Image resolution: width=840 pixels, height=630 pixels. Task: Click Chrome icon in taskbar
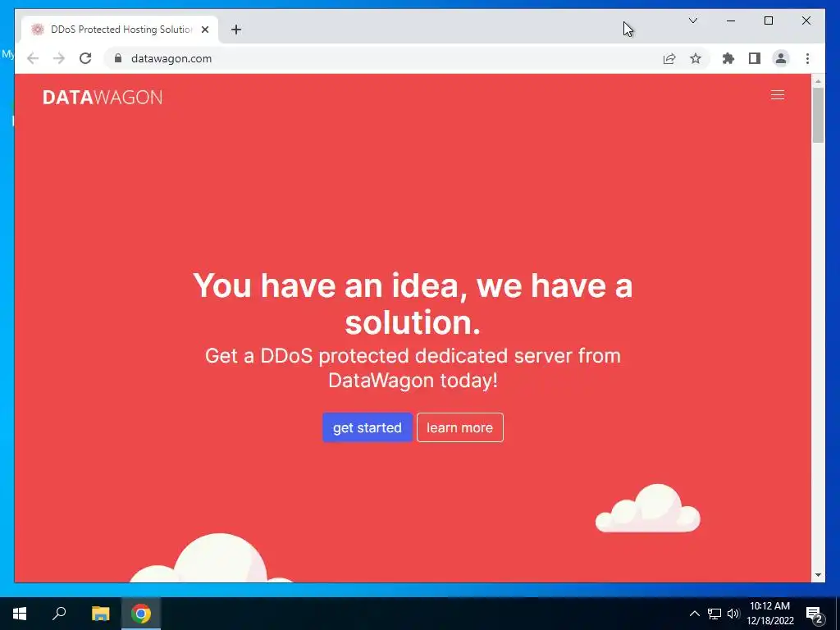[141, 614]
